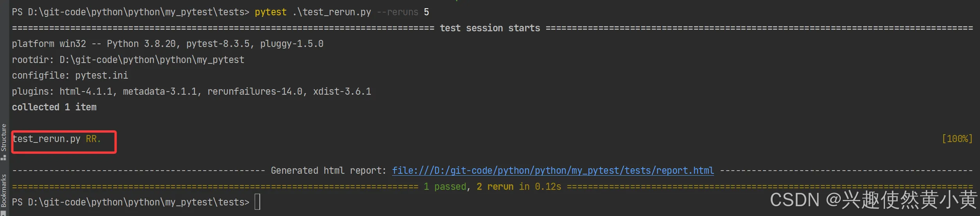Screen dimensions: 980x216
Task: Click the rootdir path line
Action: (x=128, y=60)
